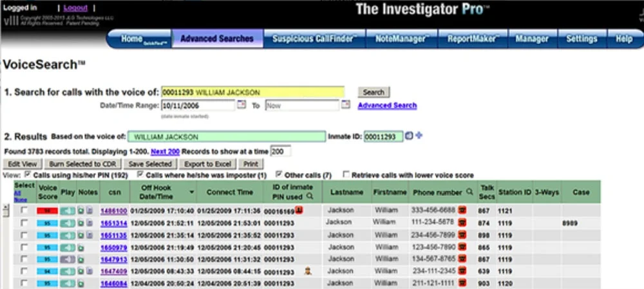Select the checkbox for call 1486100
Screen dimensions: 644x289
[x=24, y=210]
